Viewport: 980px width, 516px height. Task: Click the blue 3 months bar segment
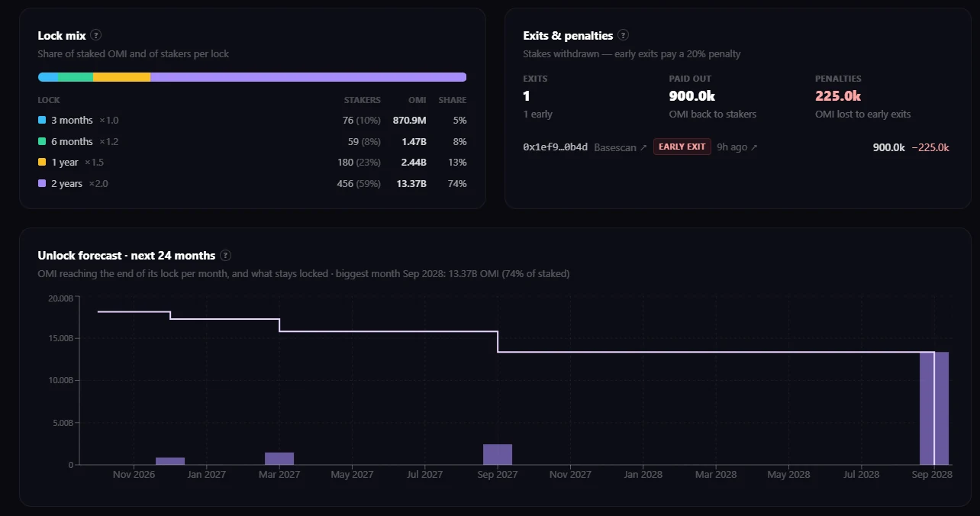(48, 77)
